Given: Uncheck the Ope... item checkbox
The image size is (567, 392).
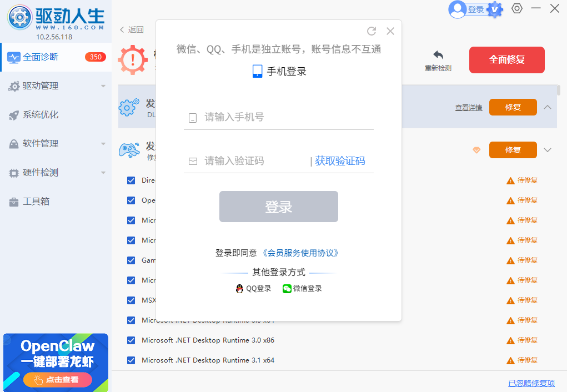Looking at the screenshot, I should coord(131,200).
